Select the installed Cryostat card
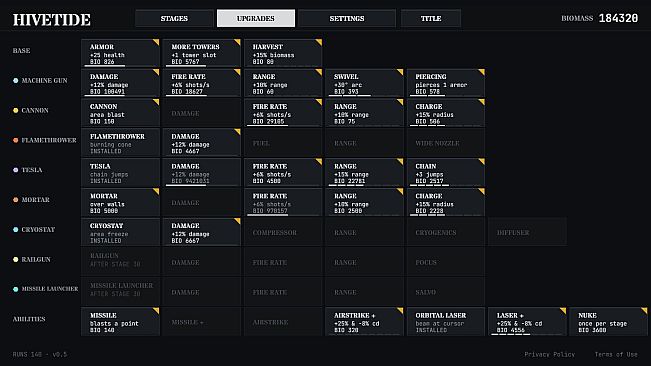Image resolution: width=651 pixels, height=366 pixels. tap(120, 232)
